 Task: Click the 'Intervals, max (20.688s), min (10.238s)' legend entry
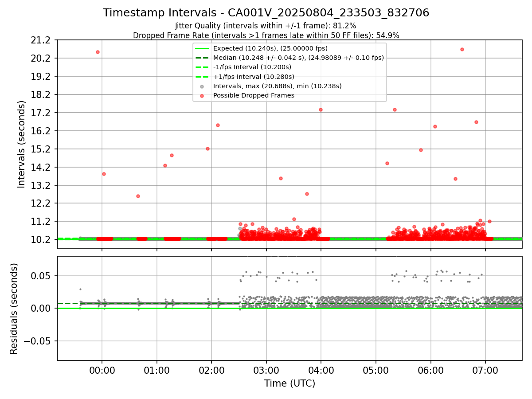[x=277, y=86]
